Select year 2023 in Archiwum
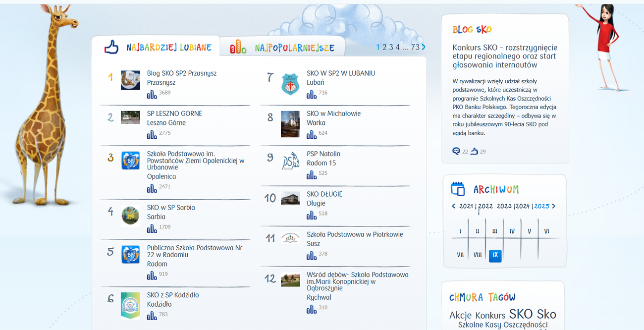This screenshot has height=330, width=644. pos(504,206)
